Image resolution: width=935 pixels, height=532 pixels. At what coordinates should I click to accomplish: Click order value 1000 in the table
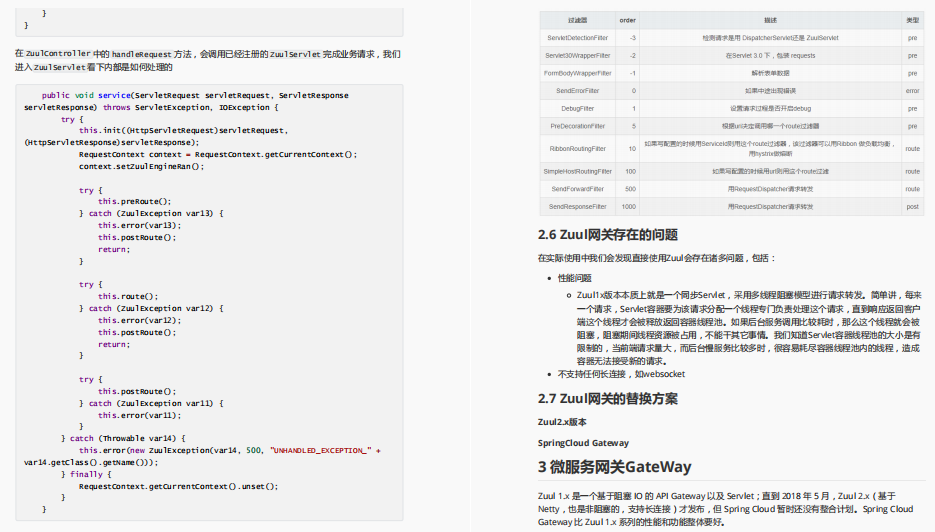pyautogui.click(x=627, y=206)
